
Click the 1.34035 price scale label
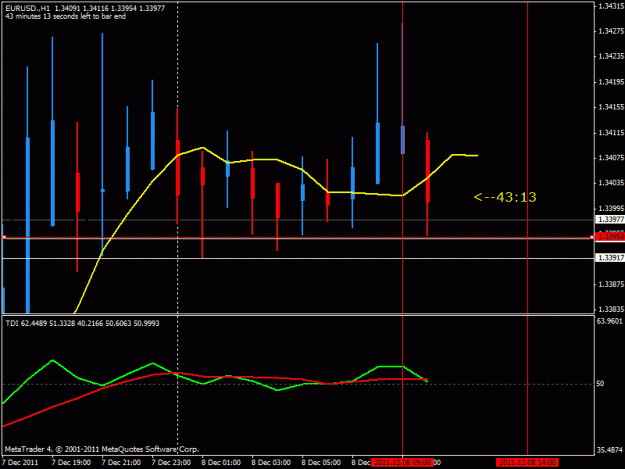pyautogui.click(x=611, y=183)
